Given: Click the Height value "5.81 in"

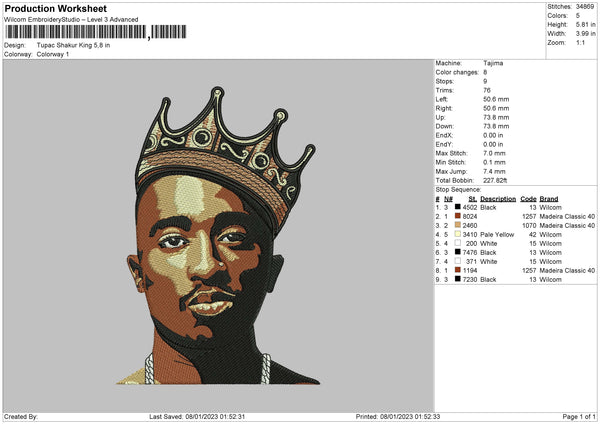Looking at the screenshot, I should [586, 24].
